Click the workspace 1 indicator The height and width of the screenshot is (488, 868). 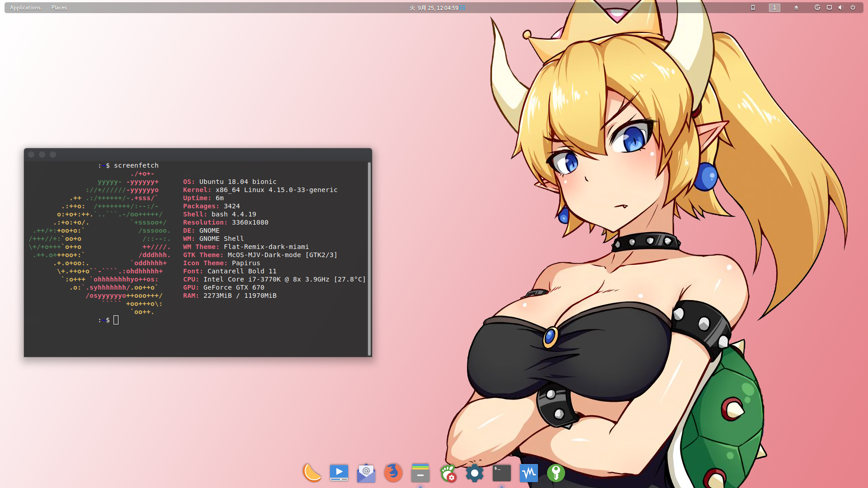[774, 8]
